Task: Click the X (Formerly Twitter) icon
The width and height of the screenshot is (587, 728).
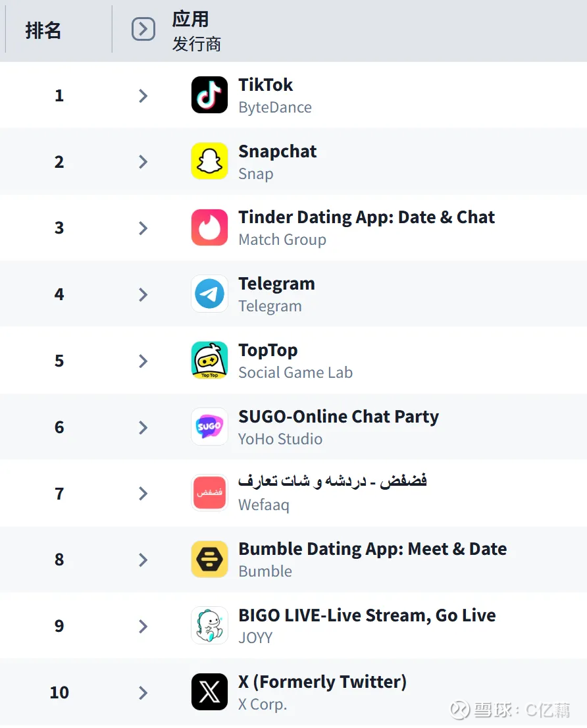Action: [x=209, y=692]
